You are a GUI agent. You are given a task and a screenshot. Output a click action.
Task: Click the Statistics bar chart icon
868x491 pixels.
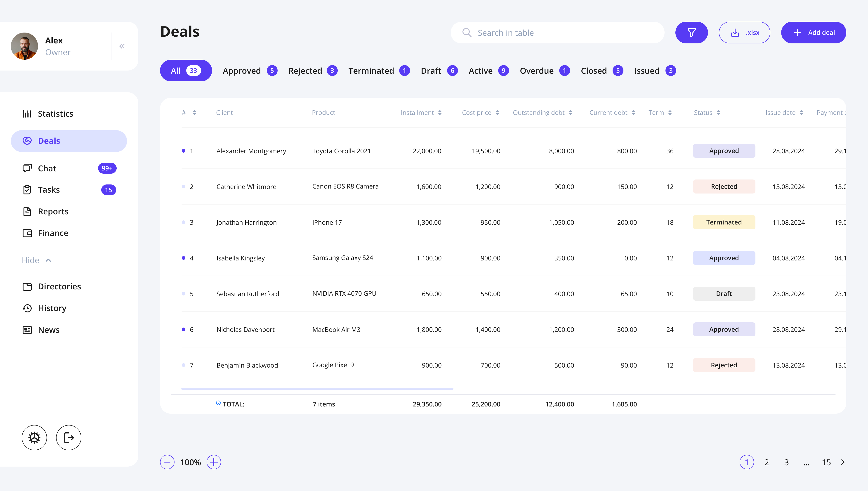click(27, 114)
